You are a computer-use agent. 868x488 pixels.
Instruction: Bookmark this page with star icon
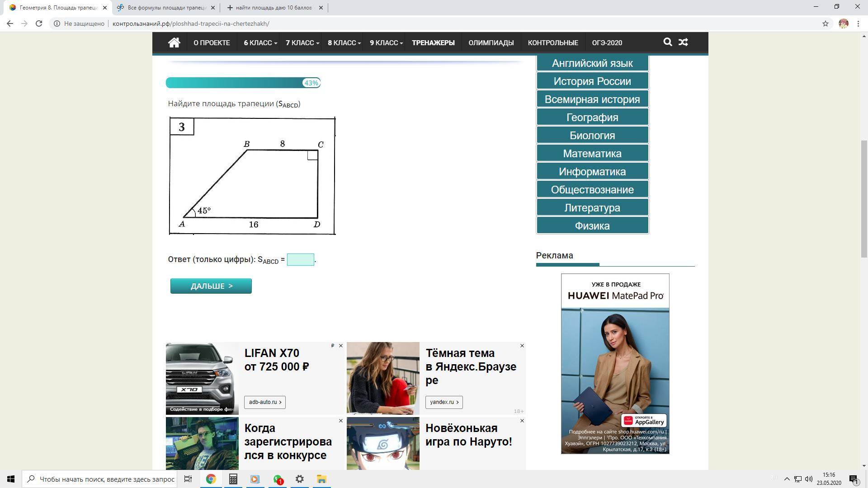pyautogui.click(x=825, y=23)
